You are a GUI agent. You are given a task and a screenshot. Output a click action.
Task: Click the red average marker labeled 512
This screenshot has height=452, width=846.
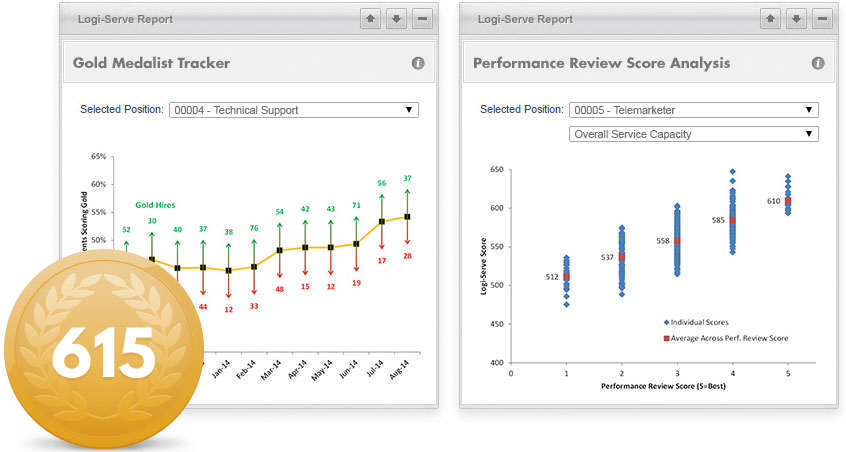click(567, 277)
